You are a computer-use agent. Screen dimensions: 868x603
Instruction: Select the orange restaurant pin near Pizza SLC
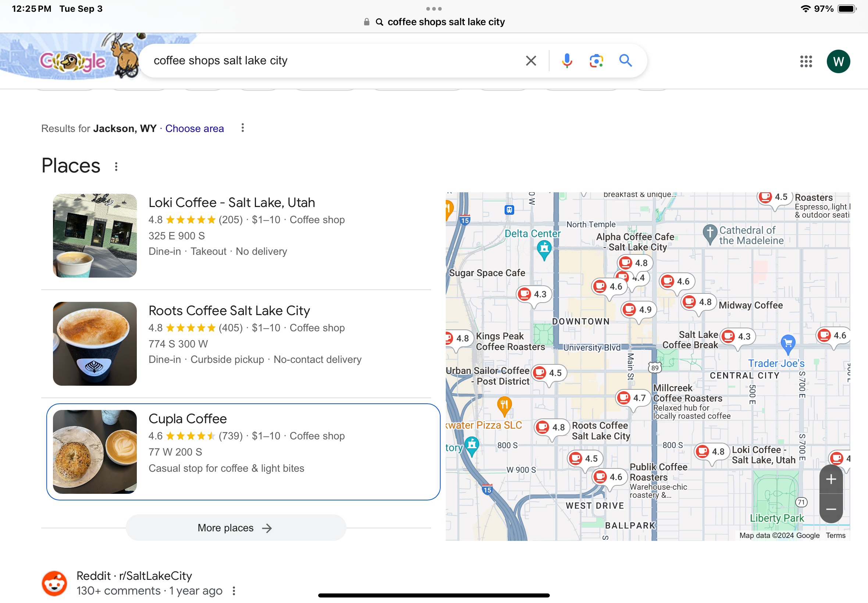pos(504,406)
